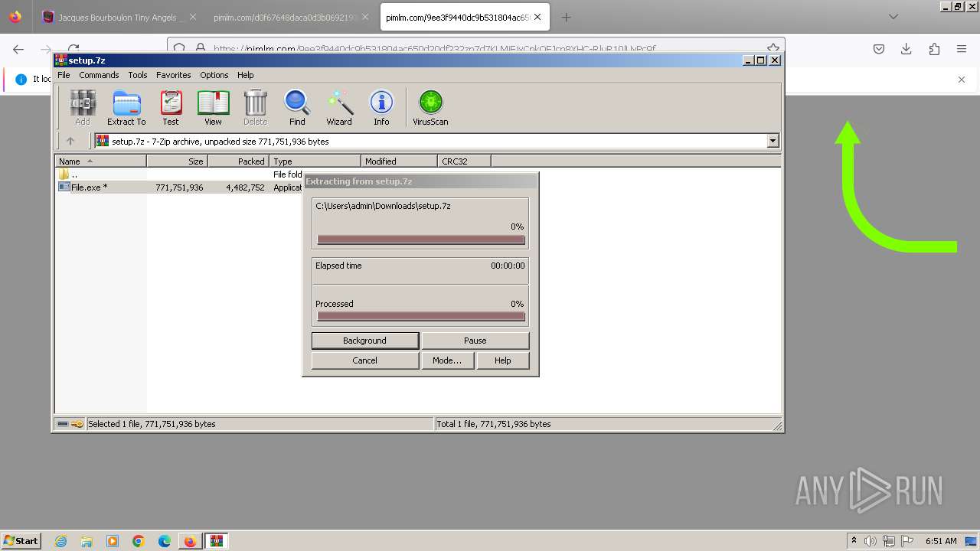Screen dimensions: 980x551
Task: List all tabs dropdown in Firefox
Action: pyautogui.click(x=893, y=17)
